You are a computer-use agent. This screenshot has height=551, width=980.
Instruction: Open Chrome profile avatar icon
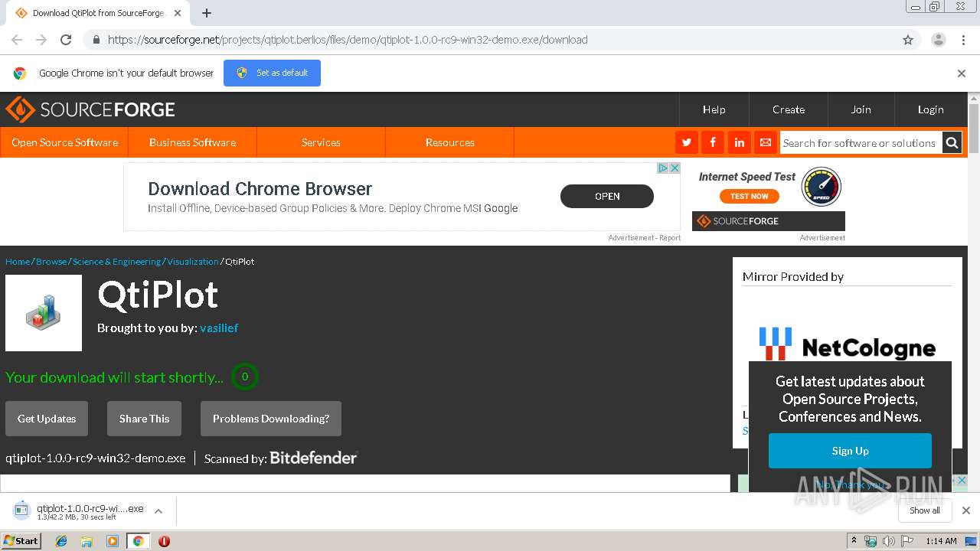[938, 40]
